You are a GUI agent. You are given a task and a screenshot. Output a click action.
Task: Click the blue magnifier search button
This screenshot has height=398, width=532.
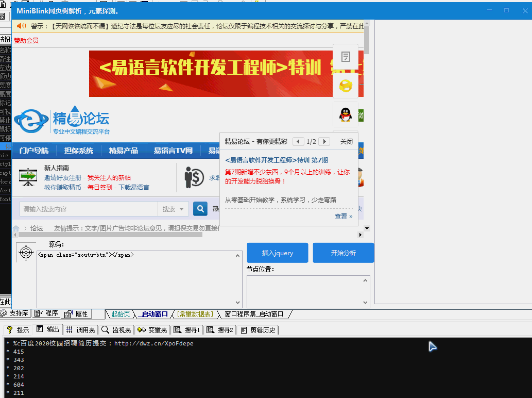click(200, 208)
